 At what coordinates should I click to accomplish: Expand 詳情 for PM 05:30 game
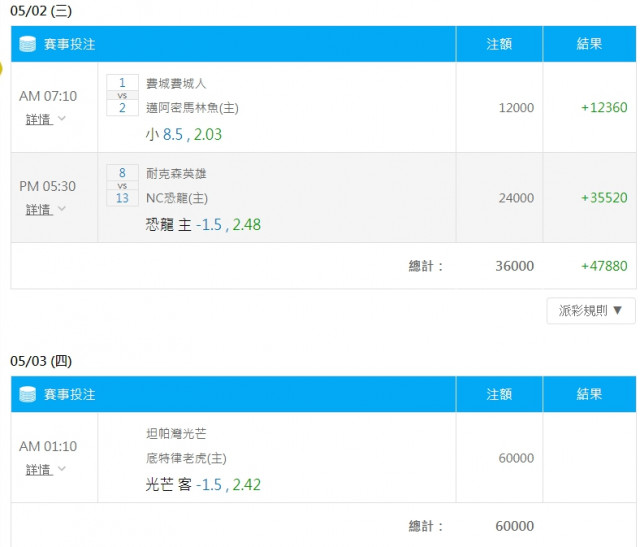pyautogui.click(x=45, y=209)
